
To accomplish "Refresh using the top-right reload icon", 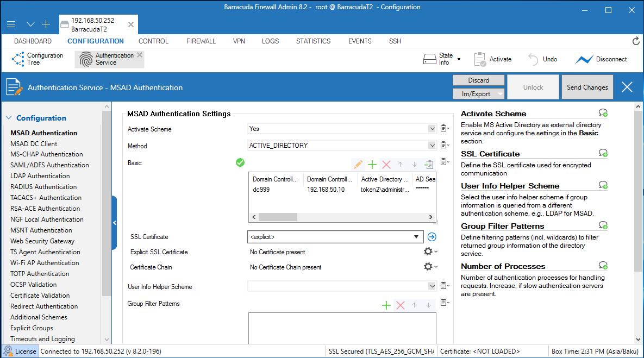I will [636, 41].
